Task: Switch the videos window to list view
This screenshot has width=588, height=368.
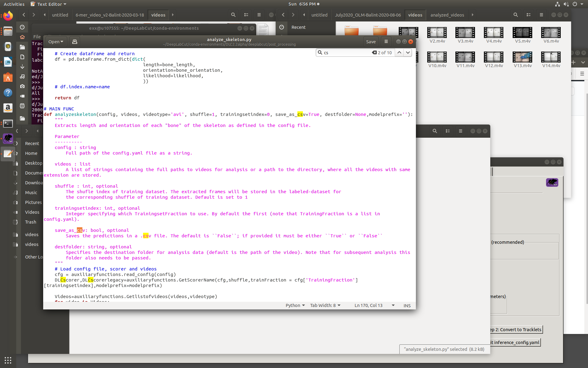Action: (x=528, y=14)
